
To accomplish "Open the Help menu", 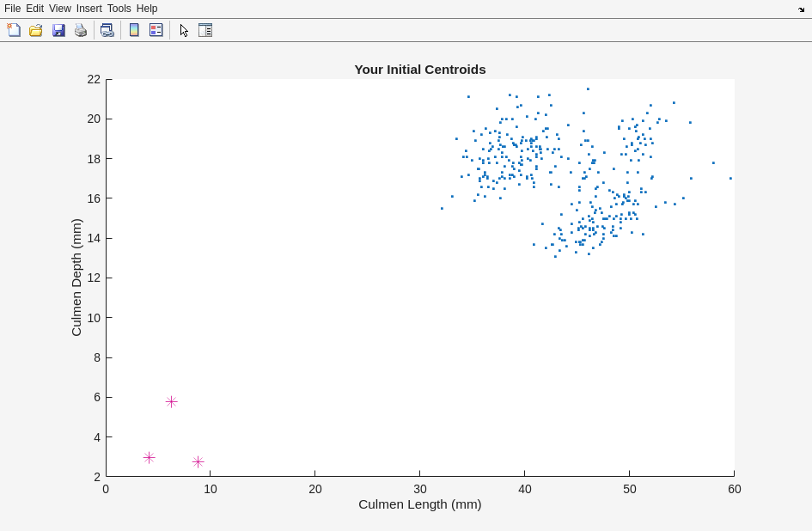I will click(x=147, y=9).
